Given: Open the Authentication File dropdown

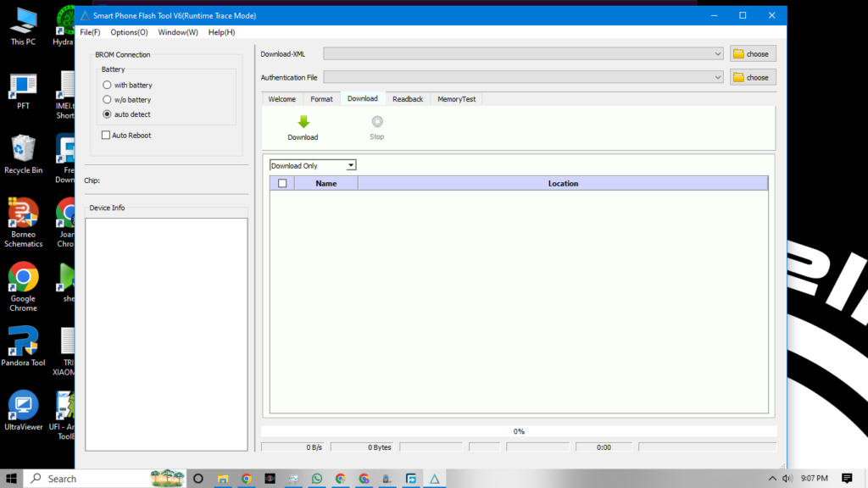Looking at the screenshot, I should tap(720, 77).
